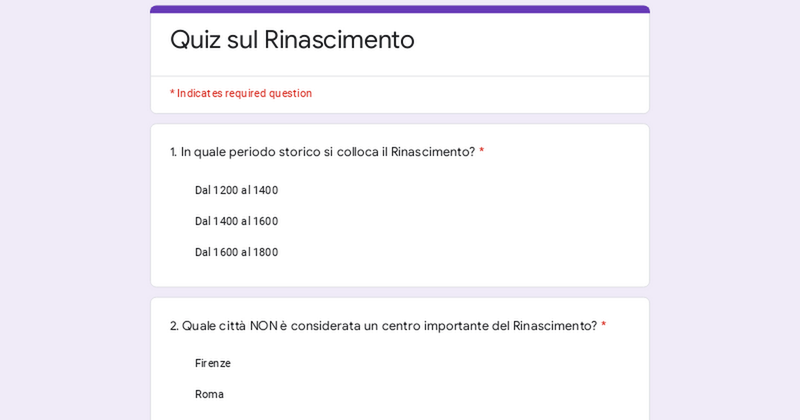Click the gap between the two question cards
This screenshot has width=800, height=420.
(x=400, y=292)
